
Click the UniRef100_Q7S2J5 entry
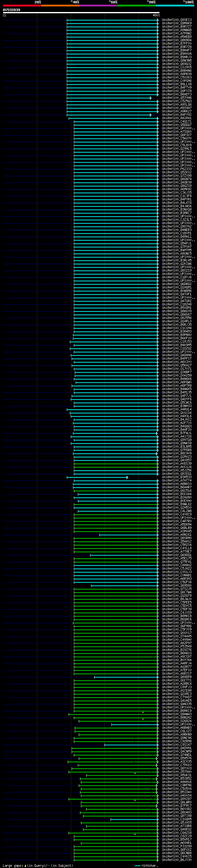point(177,589)
